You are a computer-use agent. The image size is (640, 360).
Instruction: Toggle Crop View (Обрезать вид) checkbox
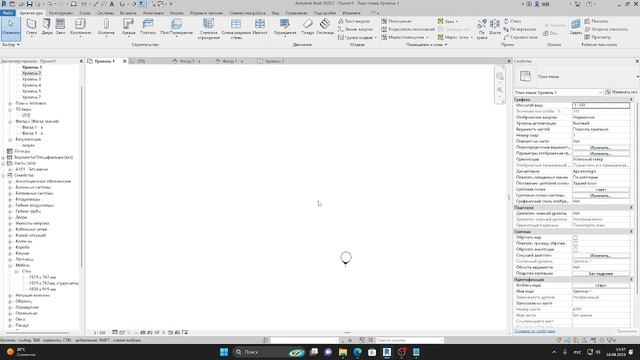[x=575, y=237]
